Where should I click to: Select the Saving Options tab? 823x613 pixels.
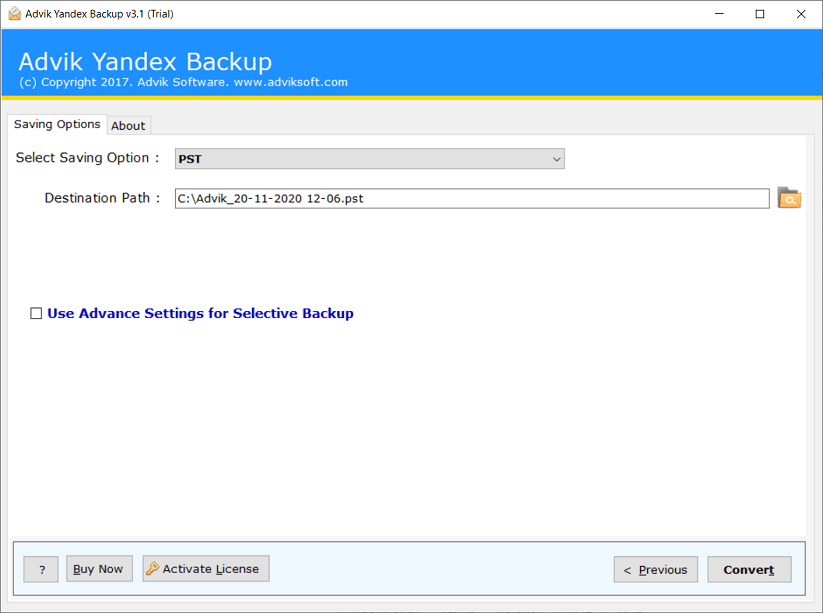tap(57, 124)
